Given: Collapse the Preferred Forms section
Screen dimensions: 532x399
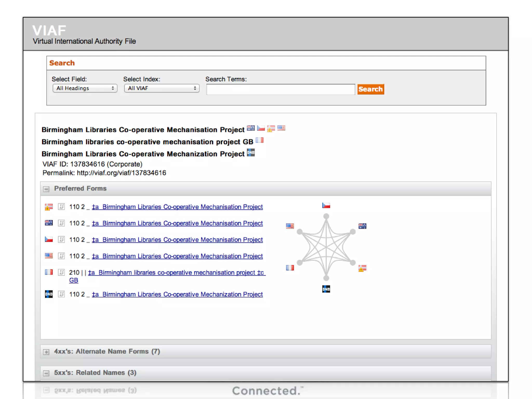Looking at the screenshot, I should pos(46,189).
